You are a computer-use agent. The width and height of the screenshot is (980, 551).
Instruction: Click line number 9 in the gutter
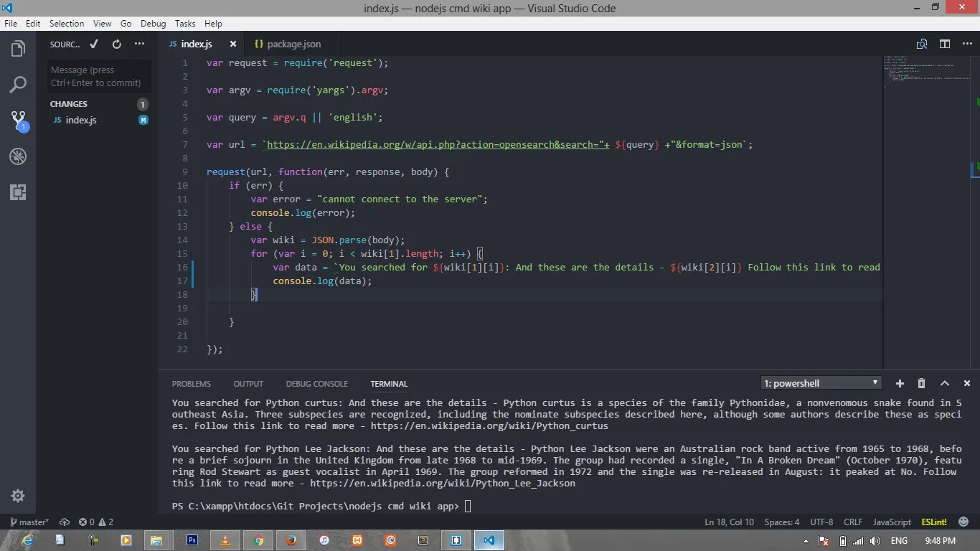pyautogui.click(x=185, y=171)
